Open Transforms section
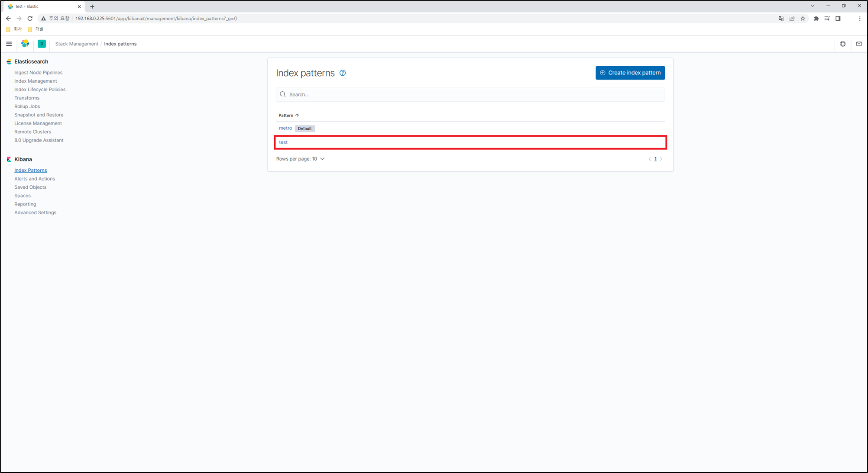The width and height of the screenshot is (868, 473). point(27,98)
